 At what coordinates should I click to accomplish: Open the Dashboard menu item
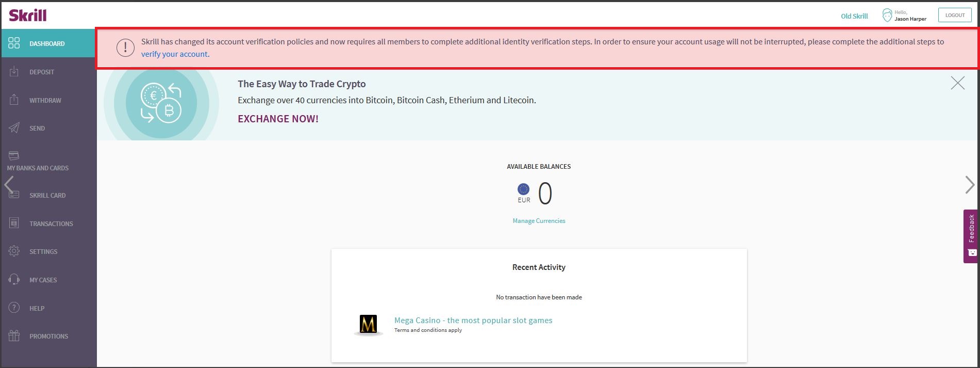[x=48, y=43]
